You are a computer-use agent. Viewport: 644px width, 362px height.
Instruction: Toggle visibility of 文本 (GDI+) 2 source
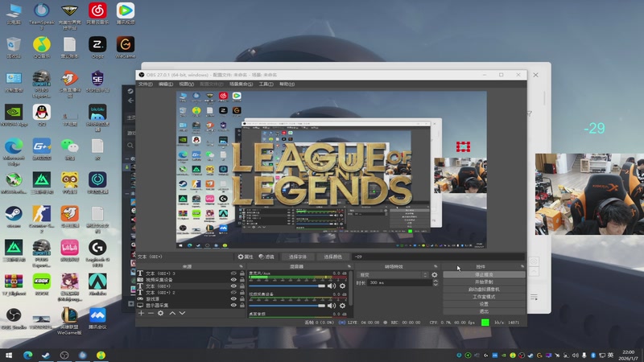(x=233, y=293)
